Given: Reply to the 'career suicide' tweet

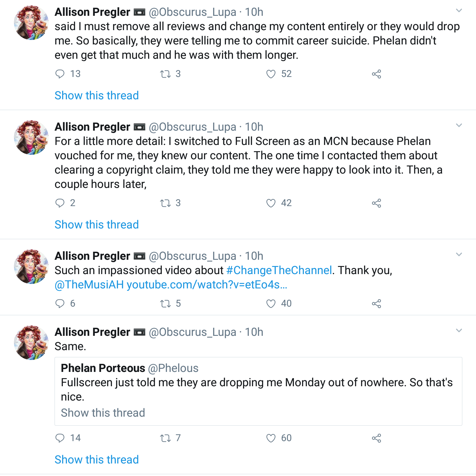Looking at the screenshot, I should tap(60, 74).
